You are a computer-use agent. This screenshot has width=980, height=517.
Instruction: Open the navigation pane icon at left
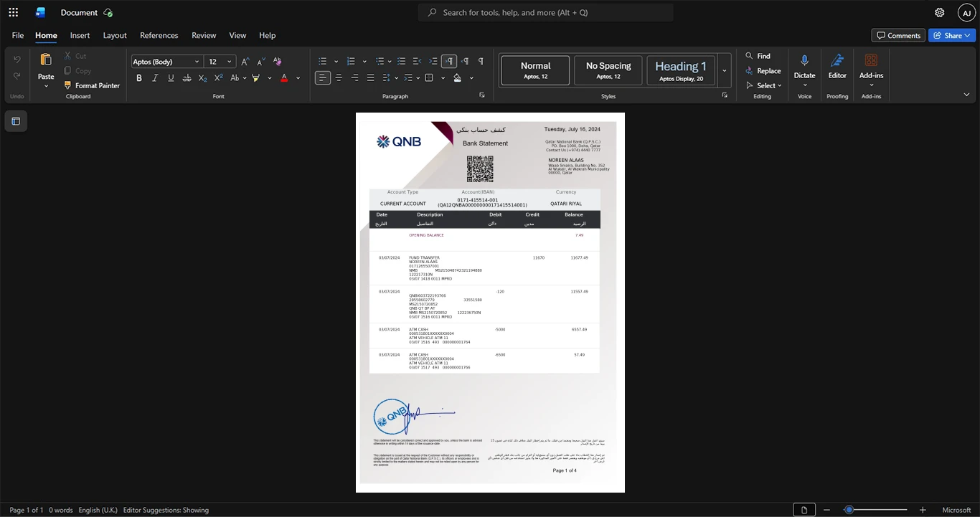click(x=16, y=121)
